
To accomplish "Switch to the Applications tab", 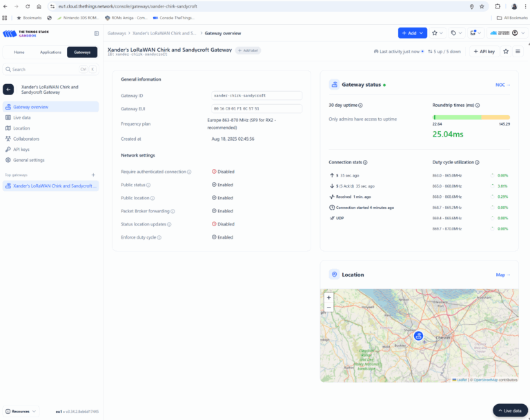I will [x=50, y=52].
